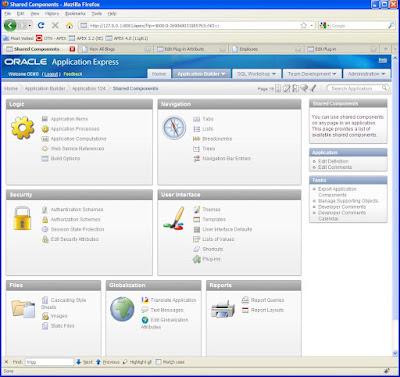Open the Firefox Tools menu
Image resolution: width=400 pixels, height=377 pixels.
click(97, 13)
